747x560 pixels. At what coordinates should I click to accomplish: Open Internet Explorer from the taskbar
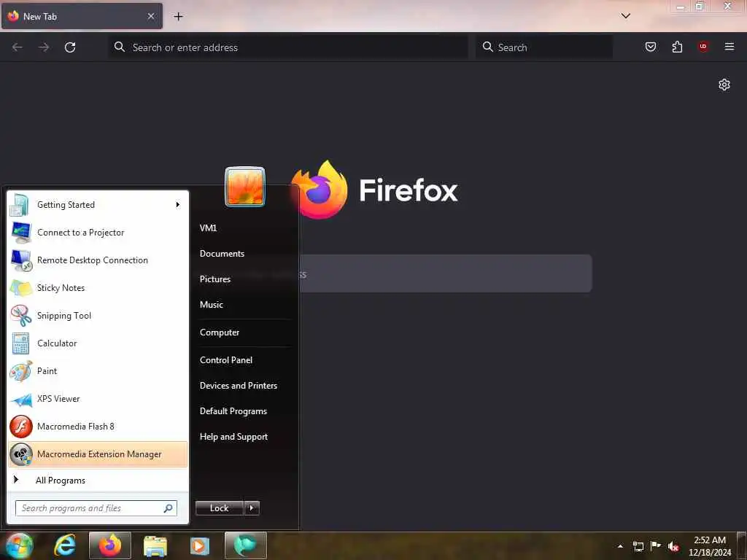point(65,545)
